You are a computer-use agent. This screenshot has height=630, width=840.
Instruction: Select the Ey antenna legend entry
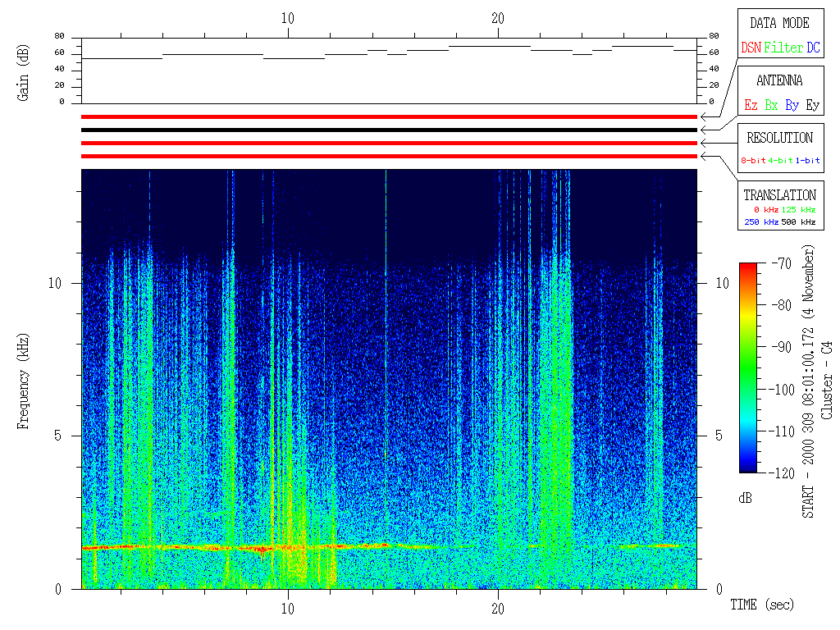pyautogui.click(x=812, y=106)
